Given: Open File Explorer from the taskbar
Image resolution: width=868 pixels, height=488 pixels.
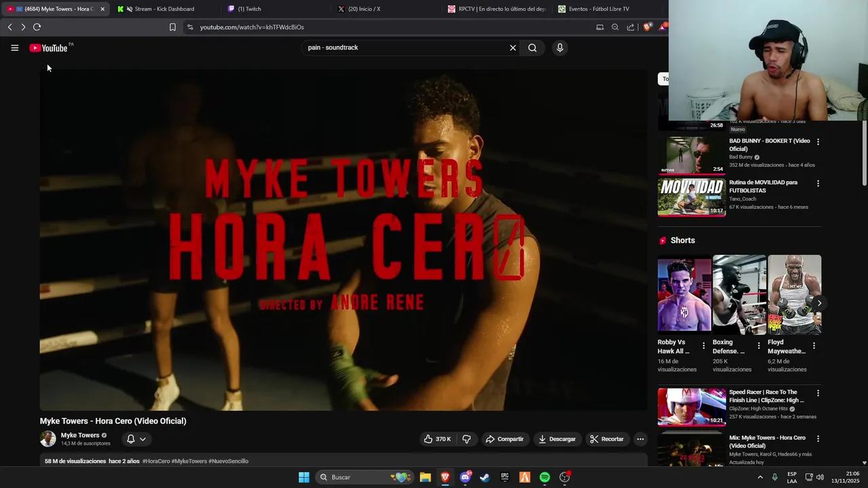Looking at the screenshot, I should pos(425,477).
